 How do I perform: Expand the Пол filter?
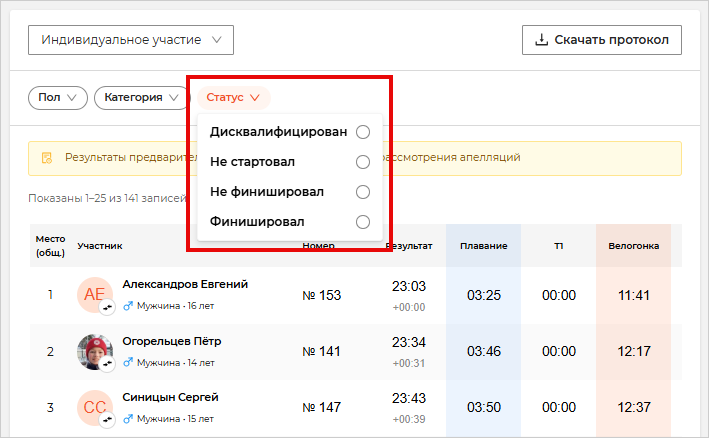(x=57, y=98)
